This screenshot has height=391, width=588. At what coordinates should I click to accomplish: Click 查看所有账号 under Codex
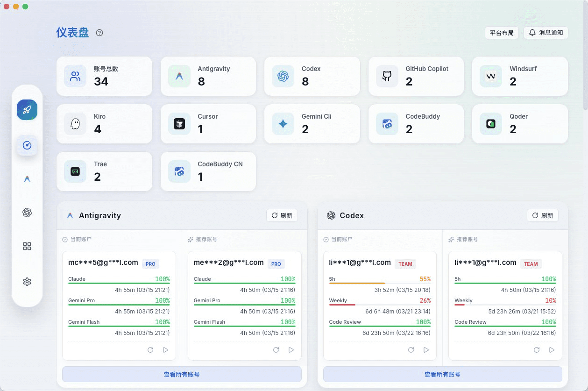[443, 374]
